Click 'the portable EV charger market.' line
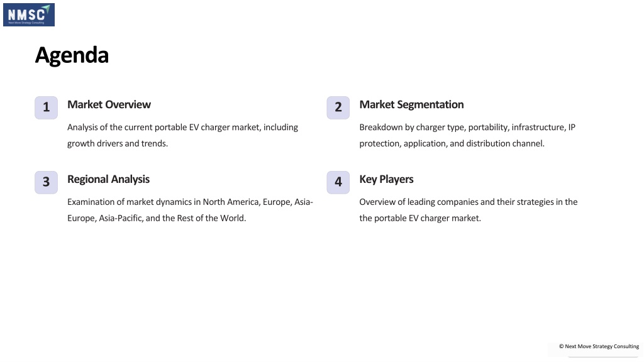 tap(420, 218)
